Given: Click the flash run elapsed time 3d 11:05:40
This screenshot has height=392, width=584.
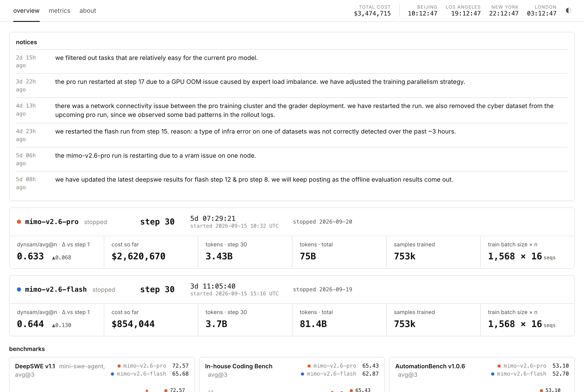Looking at the screenshot, I should click(213, 286).
